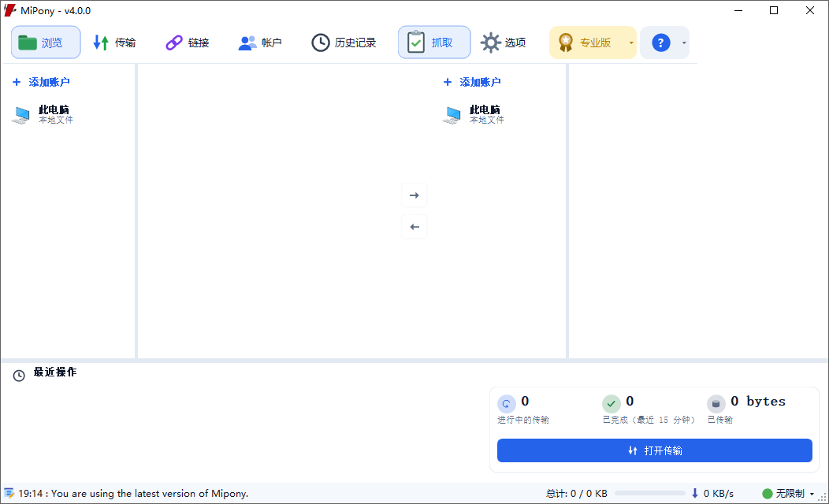Click the capture clipboard checkmark icon

416,43
